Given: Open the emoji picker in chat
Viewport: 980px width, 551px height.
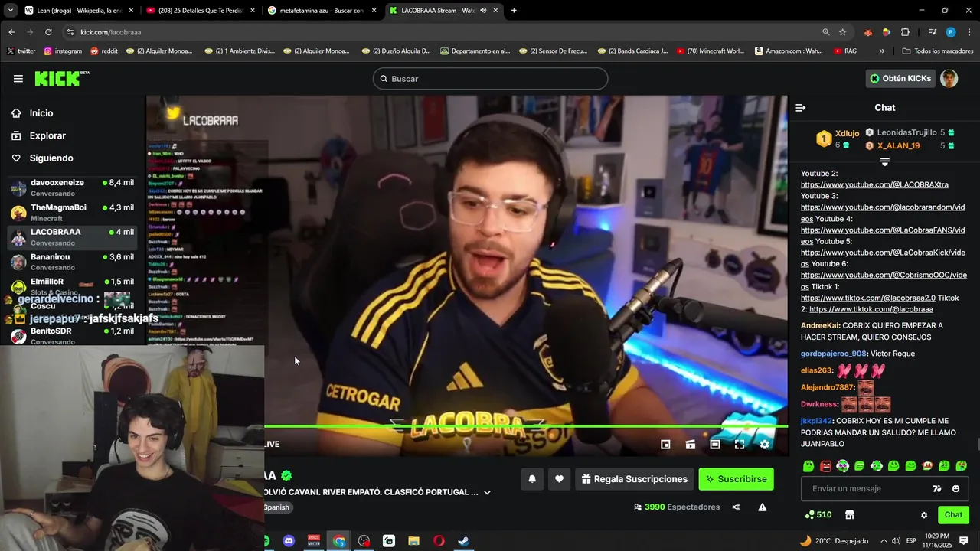Looking at the screenshot, I should [x=955, y=489].
